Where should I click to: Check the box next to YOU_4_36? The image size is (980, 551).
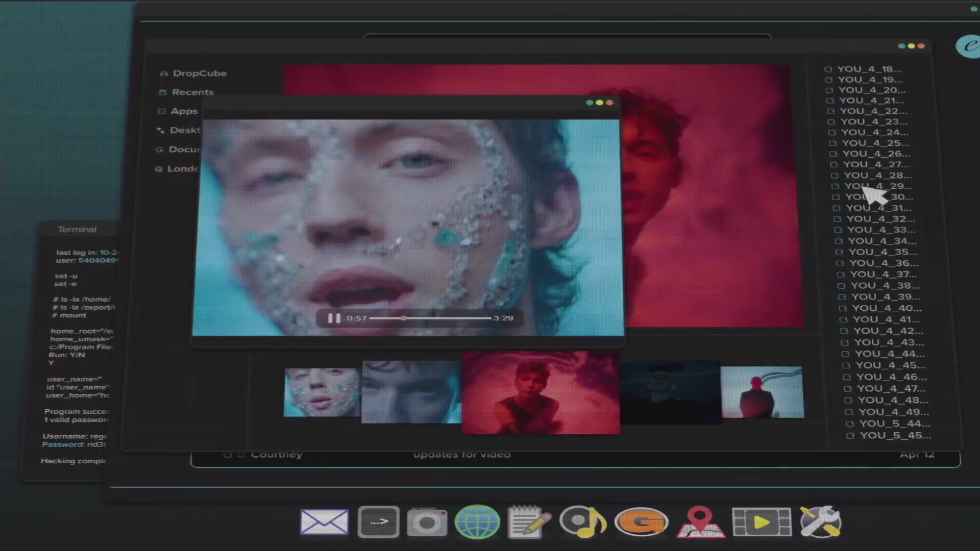click(x=840, y=263)
